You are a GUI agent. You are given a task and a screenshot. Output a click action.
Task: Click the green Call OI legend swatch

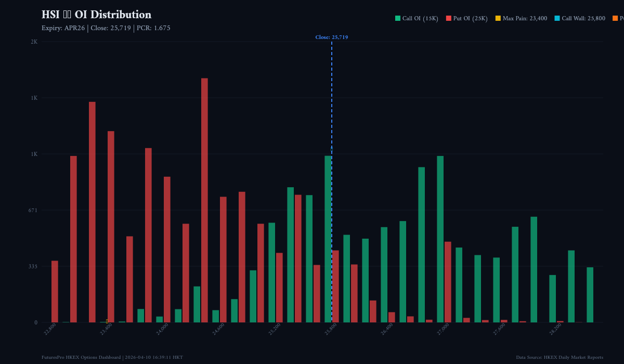[x=397, y=18]
